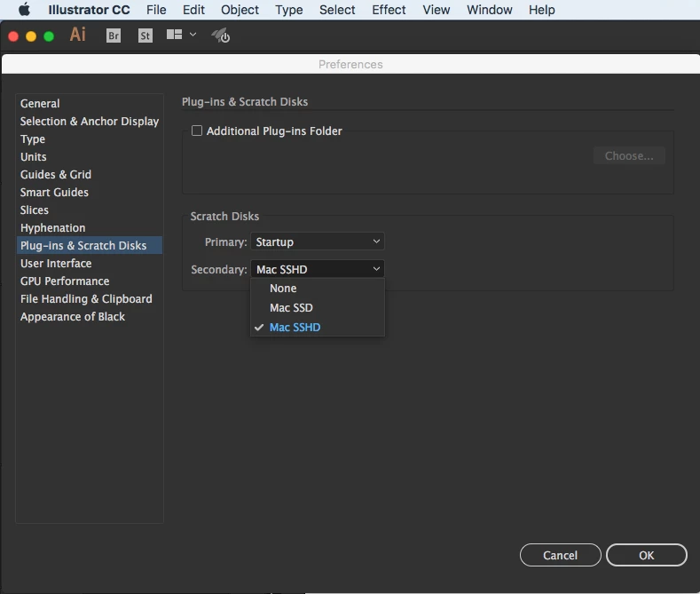The width and height of the screenshot is (700, 594).
Task: Choose None from Secondary dropdown list
Action: pos(318,289)
